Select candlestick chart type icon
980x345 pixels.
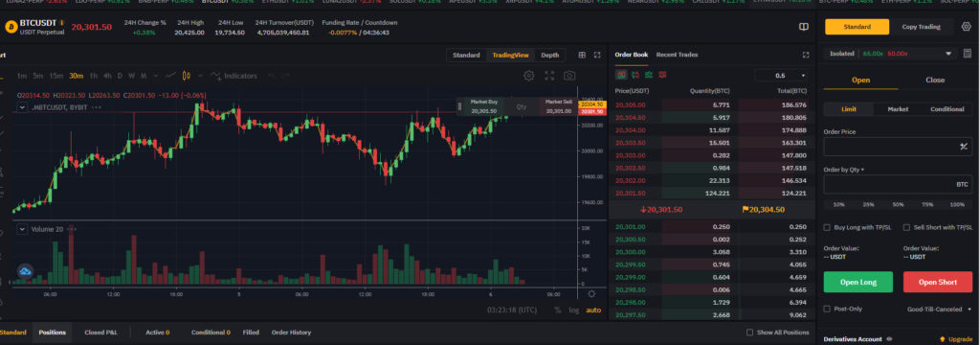coord(186,76)
